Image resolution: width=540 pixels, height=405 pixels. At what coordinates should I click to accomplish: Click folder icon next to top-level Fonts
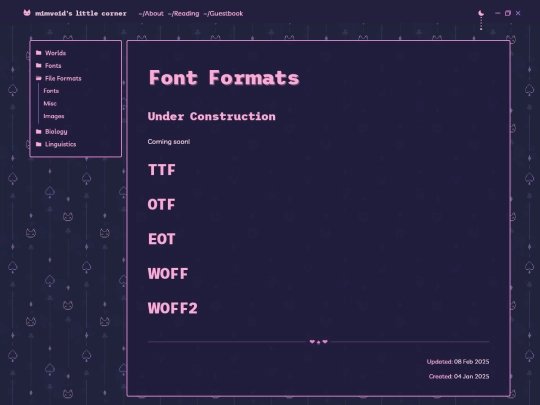tap(39, 65)
